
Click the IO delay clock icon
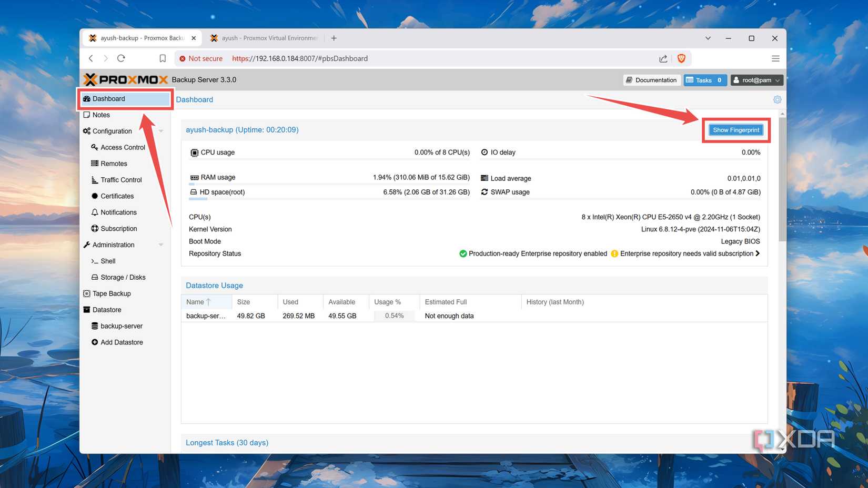pos(485,152)
